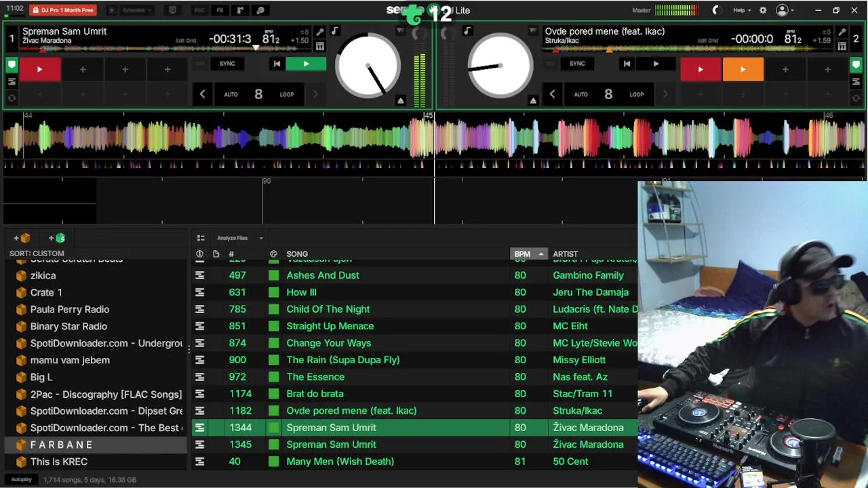The width and height of the screenshot is (868, 488).
Task: Select song Many Men (Wish Death)
Action: (x=340, y=462)
